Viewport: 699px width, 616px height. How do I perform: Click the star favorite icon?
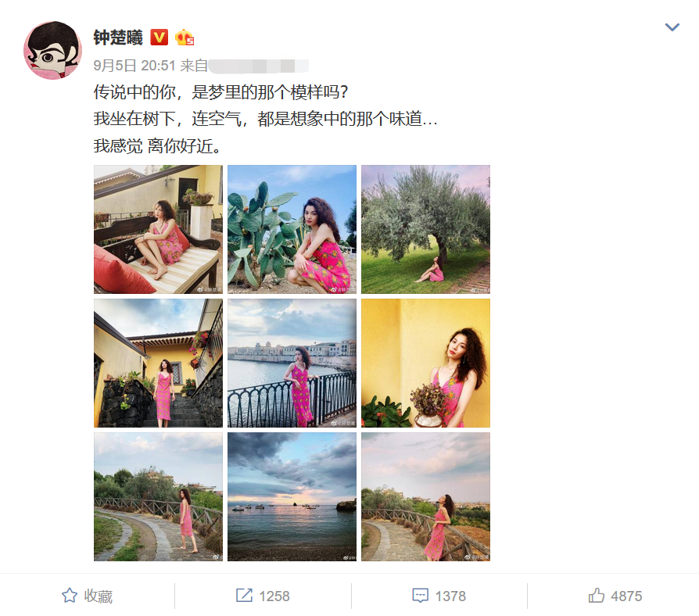69,596
